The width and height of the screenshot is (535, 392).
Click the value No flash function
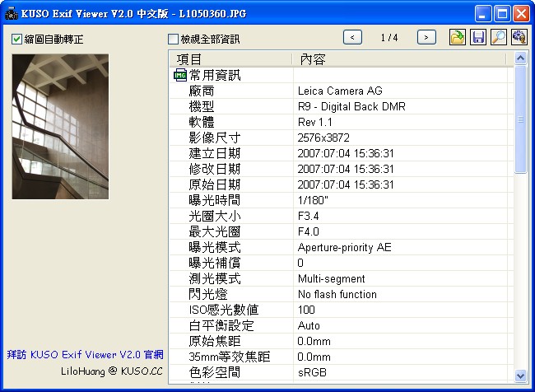(337, 294)
